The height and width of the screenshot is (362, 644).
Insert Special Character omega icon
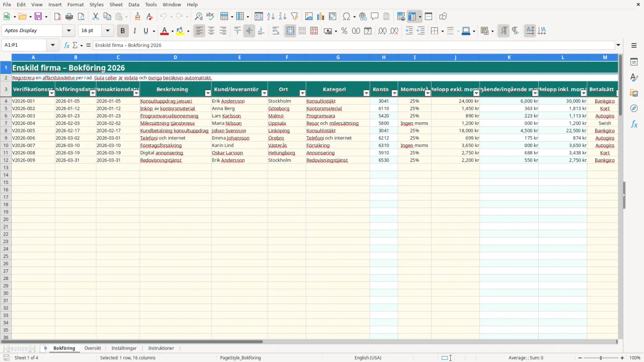[346, 17]
